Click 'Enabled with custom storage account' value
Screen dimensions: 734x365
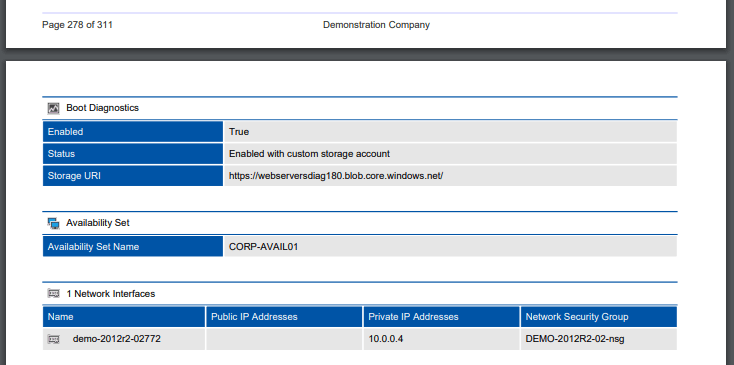tap(309, 153)
